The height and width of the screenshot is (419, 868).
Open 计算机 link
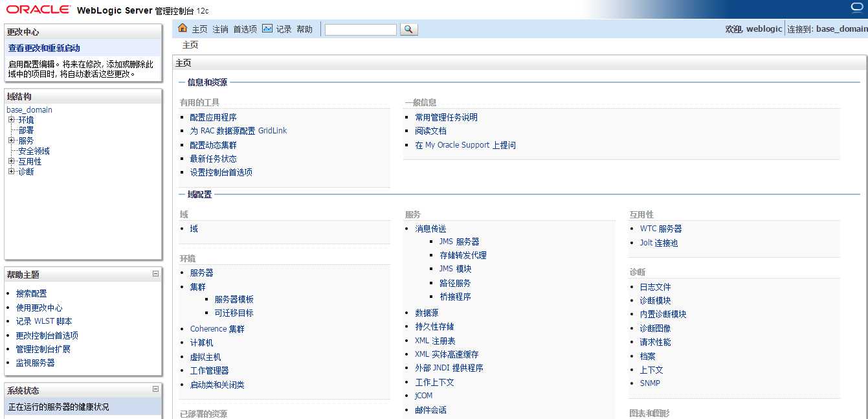click(x=202, y=343)
